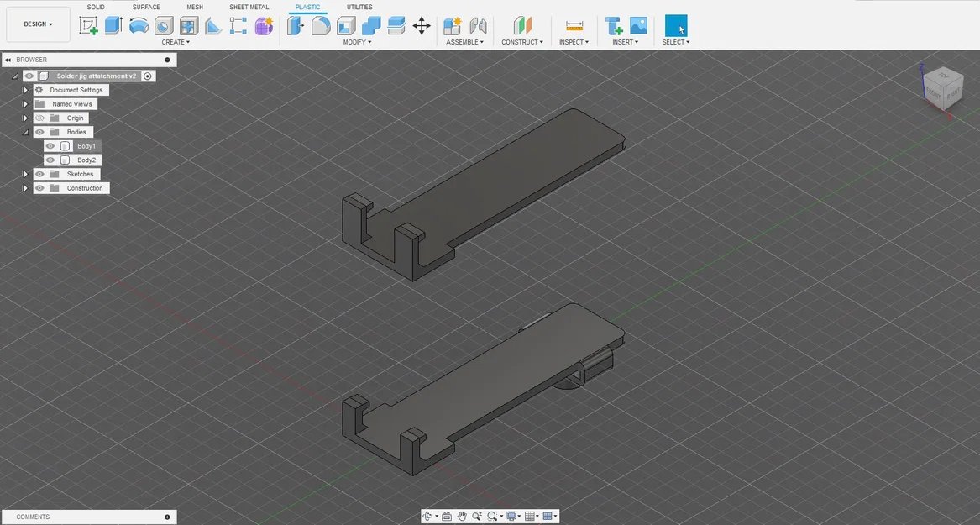Select the Create Sketch tool

point(89,26)
